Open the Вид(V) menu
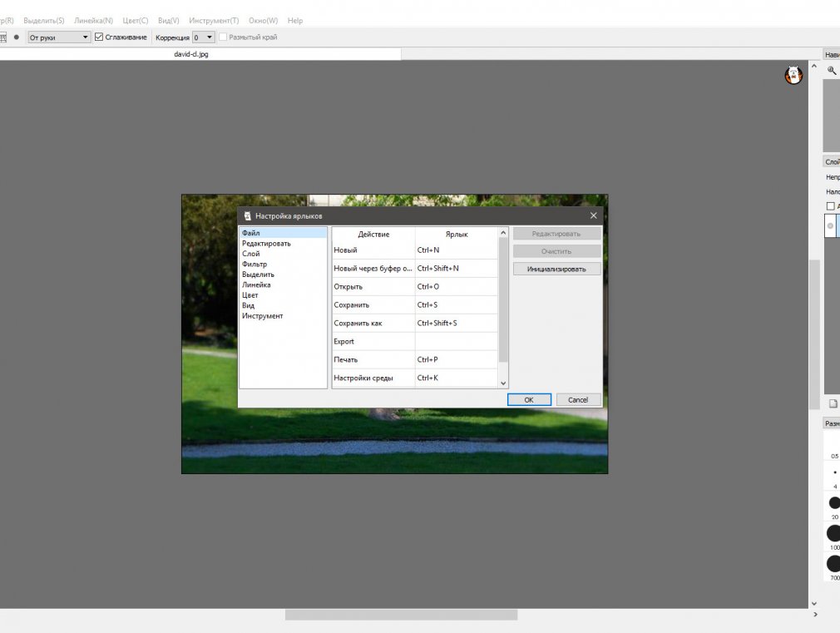The width and height of the screenshot is (840, 633). 168,20
